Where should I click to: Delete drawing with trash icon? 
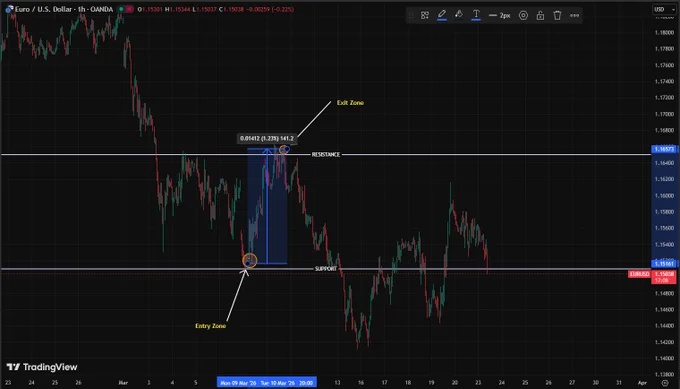[x=557, y=16]
